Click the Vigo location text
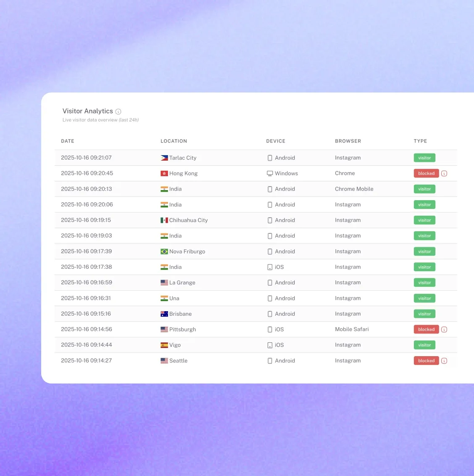Image resolution: width=474 pixels, height=476 pixels. pyautogui.click(x=175, y=345)
